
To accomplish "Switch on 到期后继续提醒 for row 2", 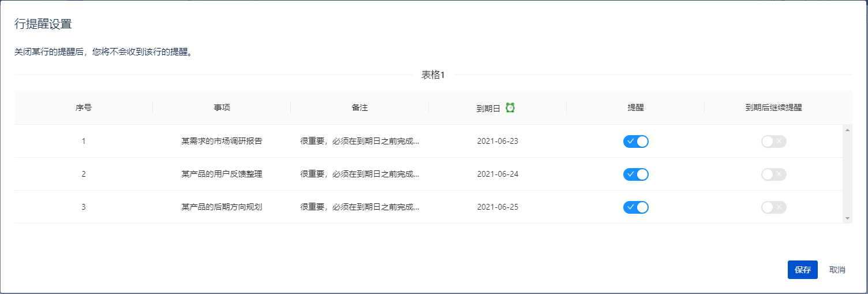I will coord(773,174).
